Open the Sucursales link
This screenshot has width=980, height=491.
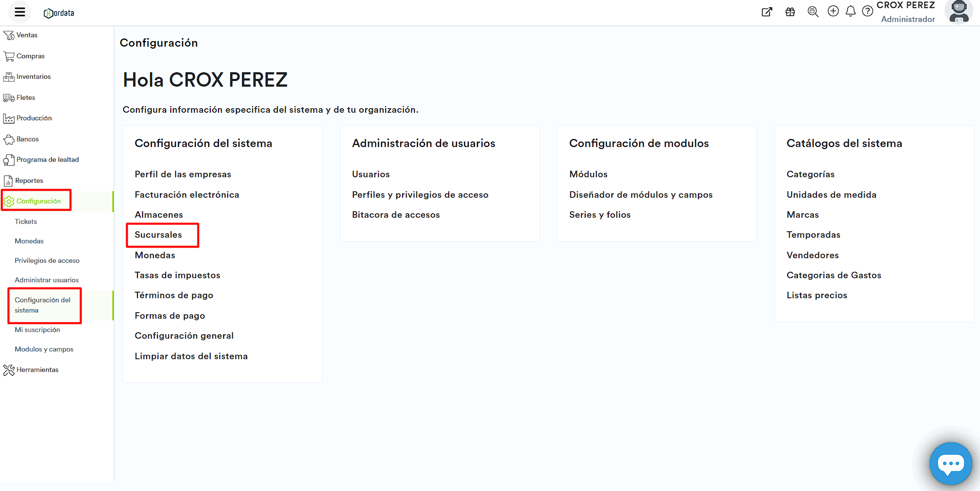(158, 235)
